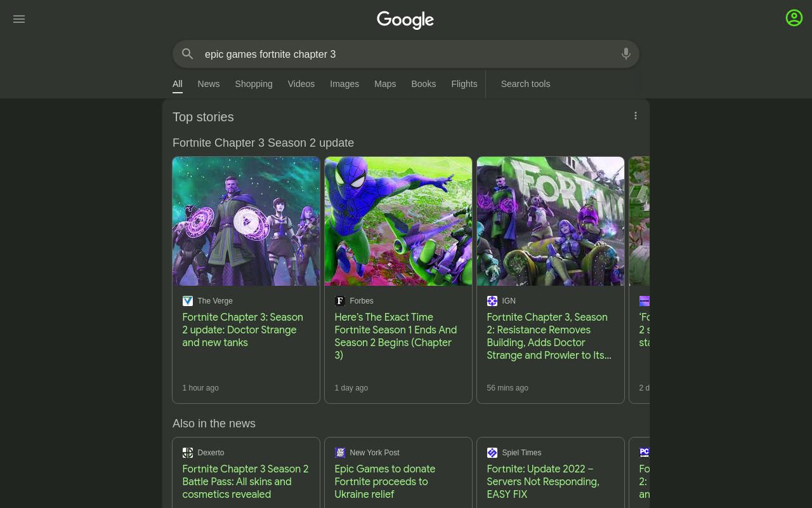Click the Google logo
Image resolution: width=812 pixels, height=508 pixels.
[405, 20]
